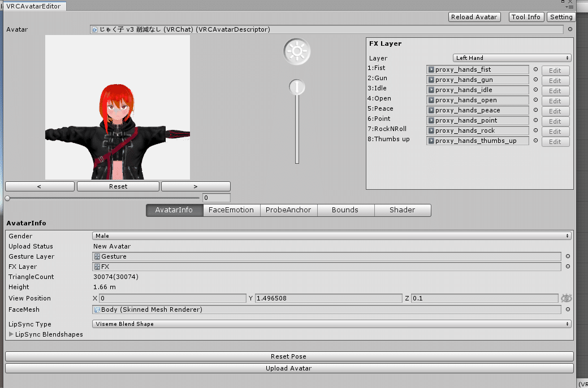Screen dimensions: 588x388
Task: Click the proxy_hands_thumbs_up animation field
Action: [478, 141]
